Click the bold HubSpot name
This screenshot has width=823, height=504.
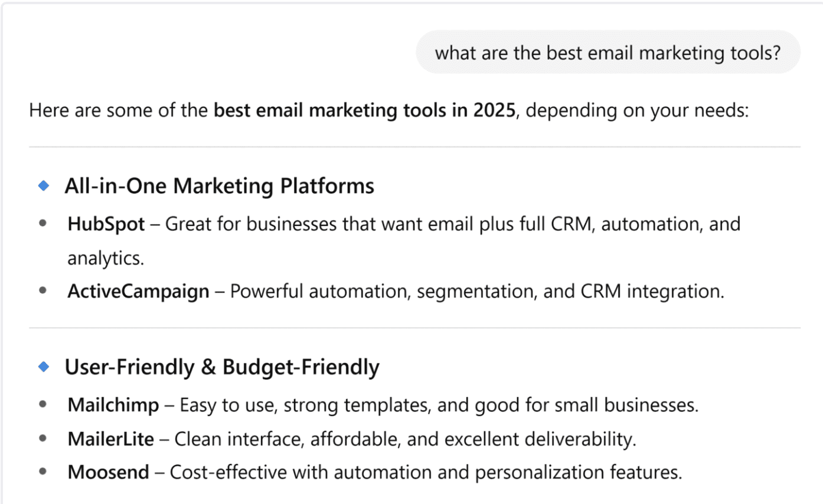pyautogui.click(x=106, y=224)
